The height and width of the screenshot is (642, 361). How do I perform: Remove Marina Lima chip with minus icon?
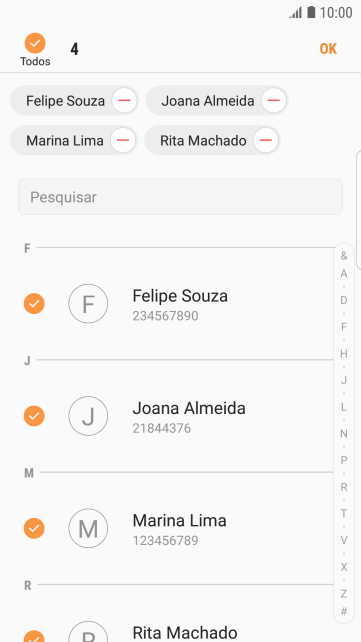pos(123,140)
